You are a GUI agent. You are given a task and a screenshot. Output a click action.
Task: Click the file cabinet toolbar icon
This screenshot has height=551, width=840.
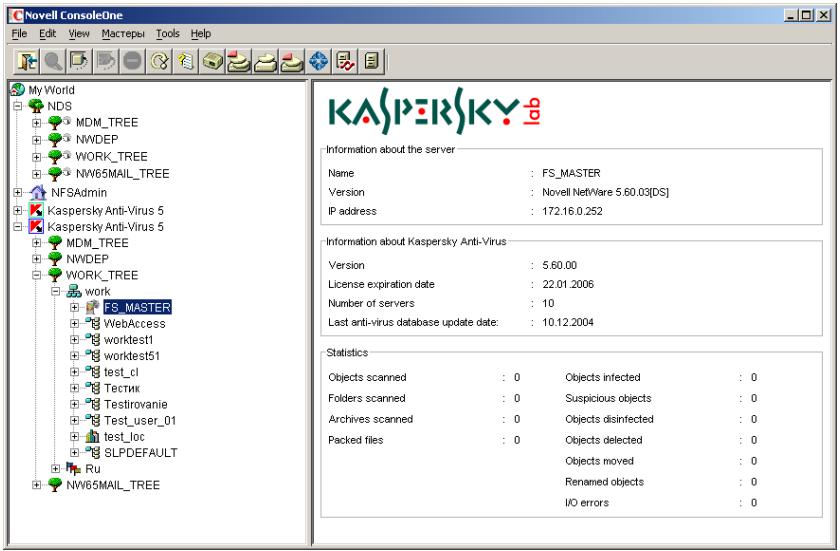tap(371, 61)
